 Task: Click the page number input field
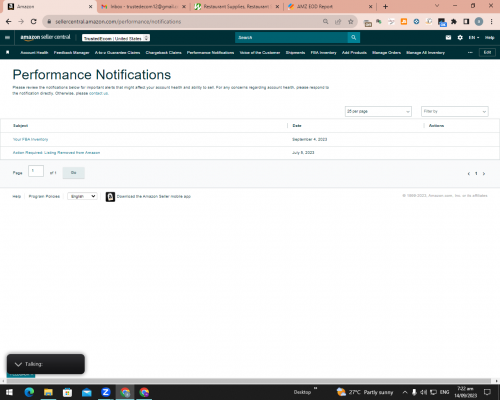pyautogui.click(x=36, y=171)
